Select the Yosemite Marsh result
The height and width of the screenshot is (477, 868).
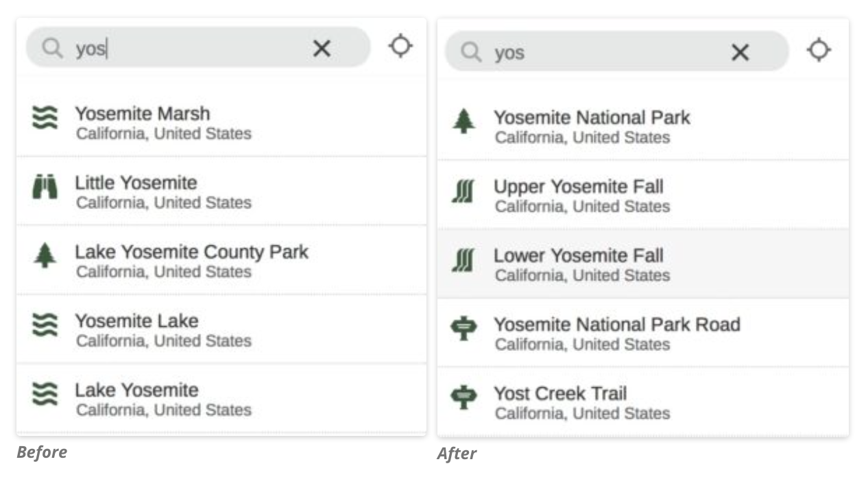coord(221,122)
